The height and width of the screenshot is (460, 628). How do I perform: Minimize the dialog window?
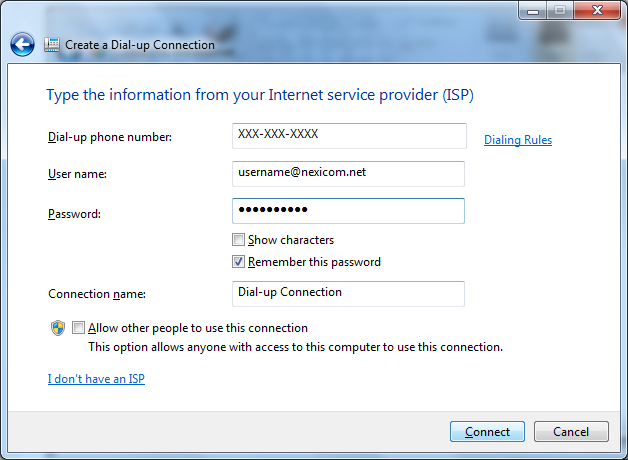point(532,10)
